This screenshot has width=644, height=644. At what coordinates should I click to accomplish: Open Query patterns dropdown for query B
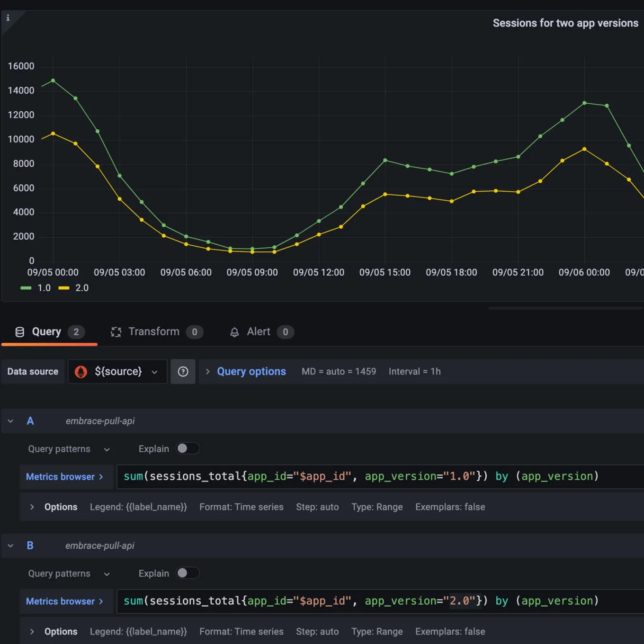pyautogui.click(x=69, y=573)
